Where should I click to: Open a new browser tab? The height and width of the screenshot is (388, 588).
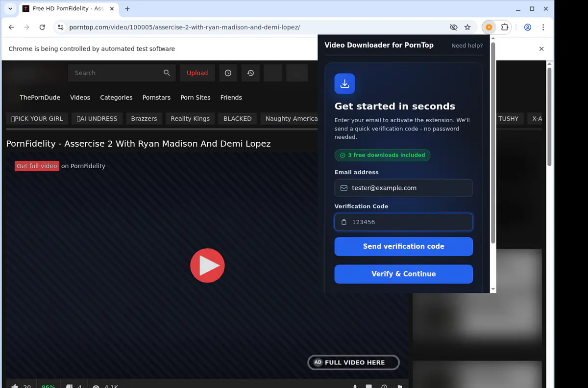[x=127, y=9]
